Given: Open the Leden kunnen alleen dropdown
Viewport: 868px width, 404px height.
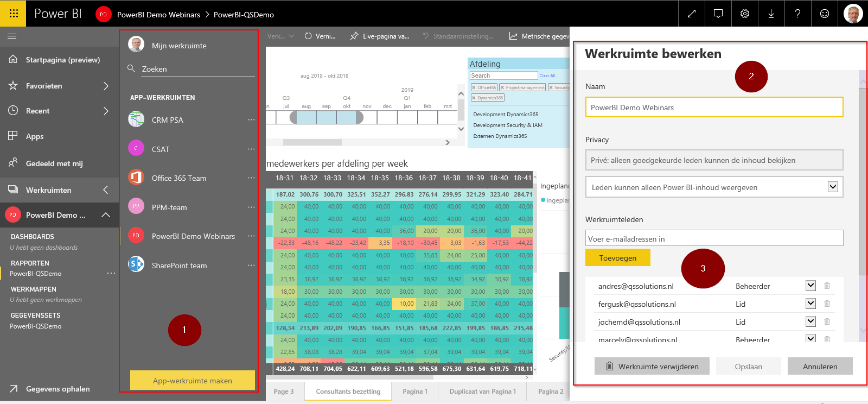Looking at the screenshot, I should coord(833,187).
